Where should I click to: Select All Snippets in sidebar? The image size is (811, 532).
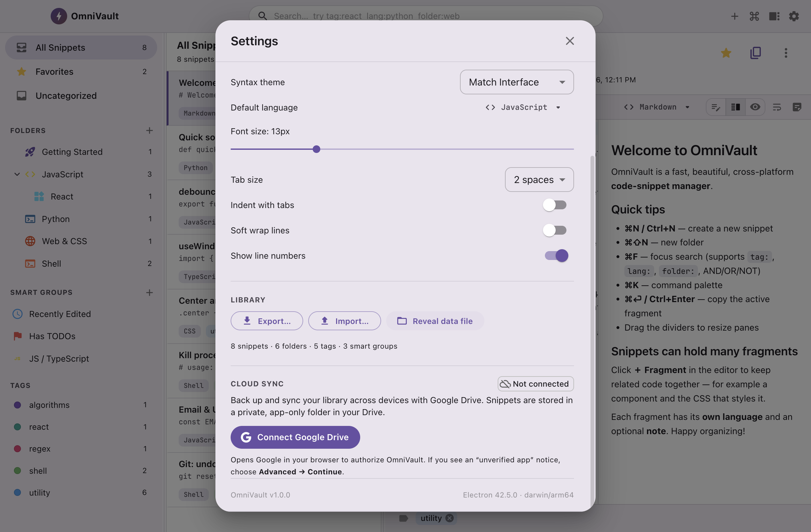[x=81, y=48]
